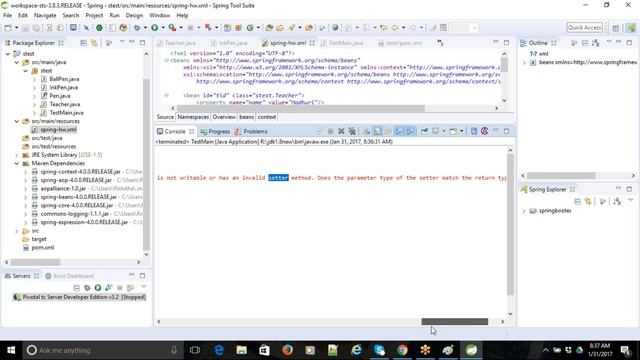This screenshot has height=360, width=640.
Task: Expand JRE System Library node
Action: 17,155
